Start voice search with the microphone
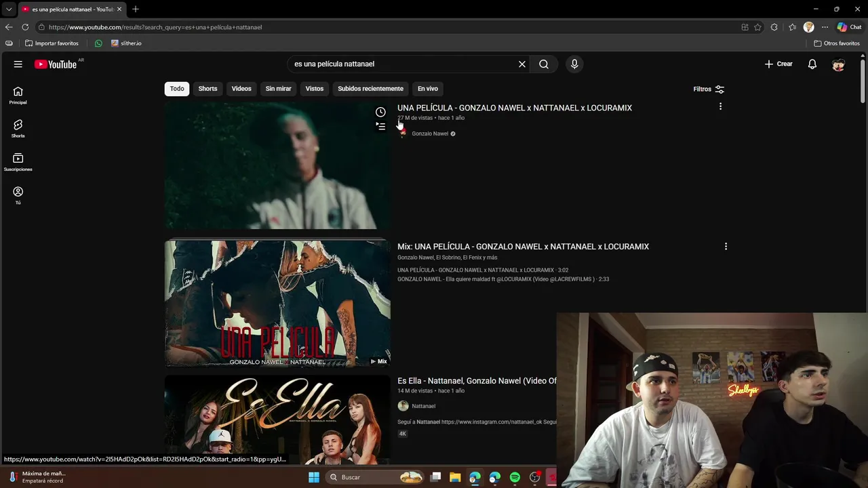This screenshot has width=868, height=488. [x=574, y=64]
